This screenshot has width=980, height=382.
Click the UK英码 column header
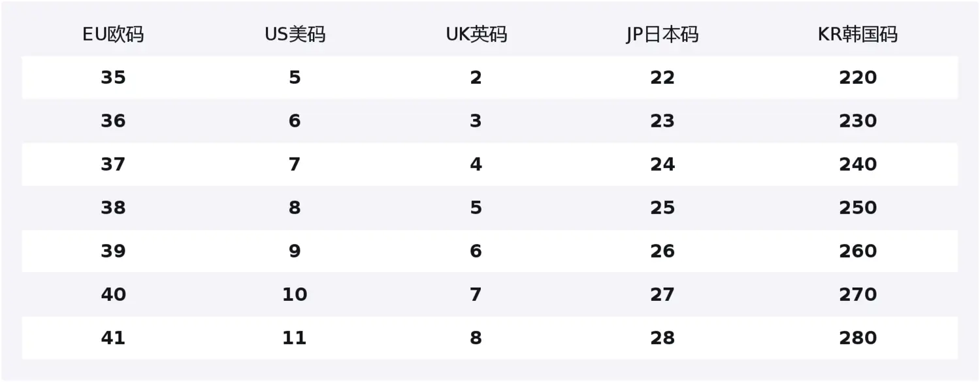(476, 35)
